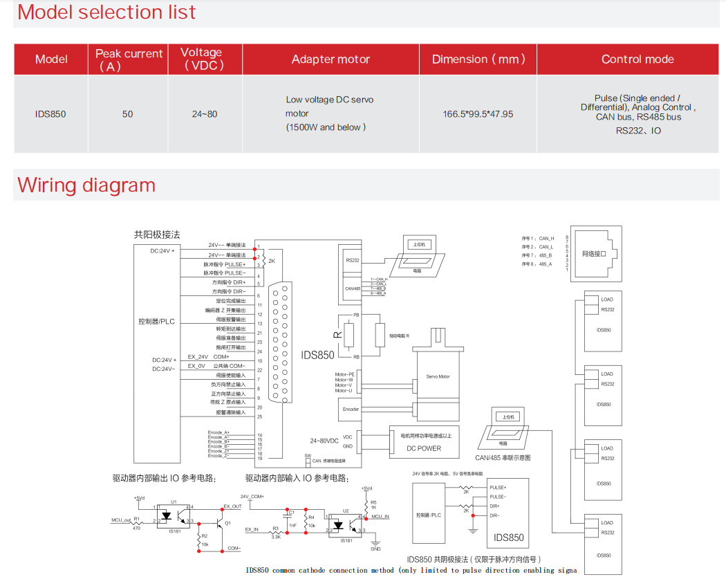Click the IDS850 model cell in the table
This screenshot has height=588, width=726.
point(50,113)
